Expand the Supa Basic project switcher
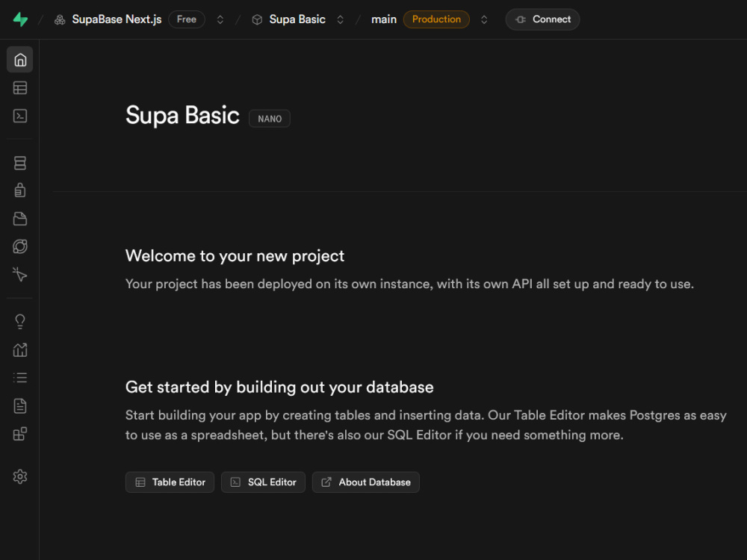This screenshot has width=747, height=560. [x=340, y=19]
